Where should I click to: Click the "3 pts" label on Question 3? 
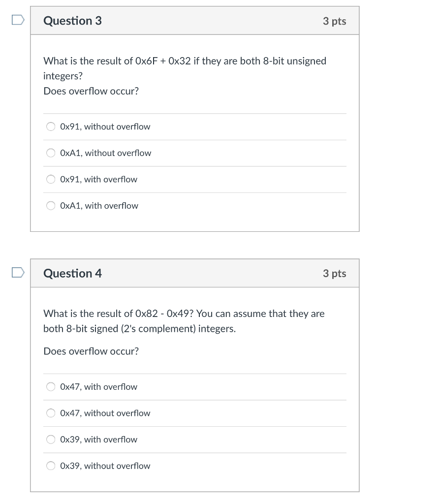click(x=335, y=21)
